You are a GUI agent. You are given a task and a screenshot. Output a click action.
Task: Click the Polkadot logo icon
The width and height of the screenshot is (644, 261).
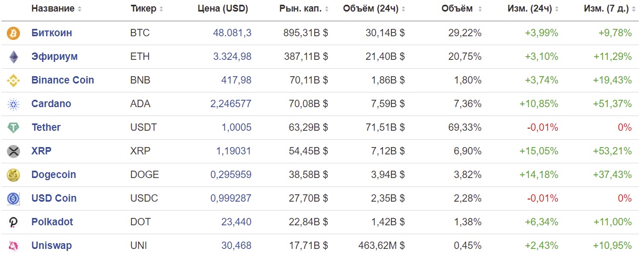(x=13, y=222)
